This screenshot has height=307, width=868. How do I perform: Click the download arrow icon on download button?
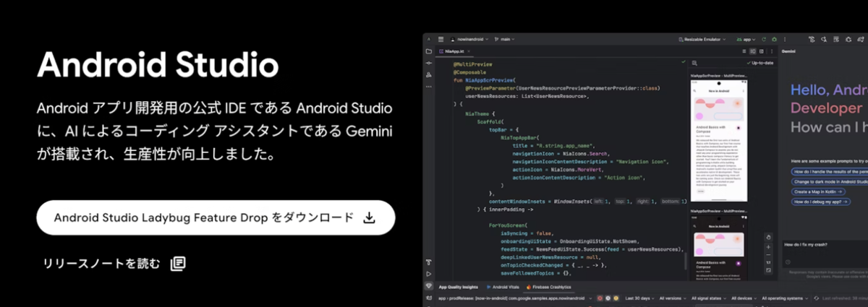(369, 217)
